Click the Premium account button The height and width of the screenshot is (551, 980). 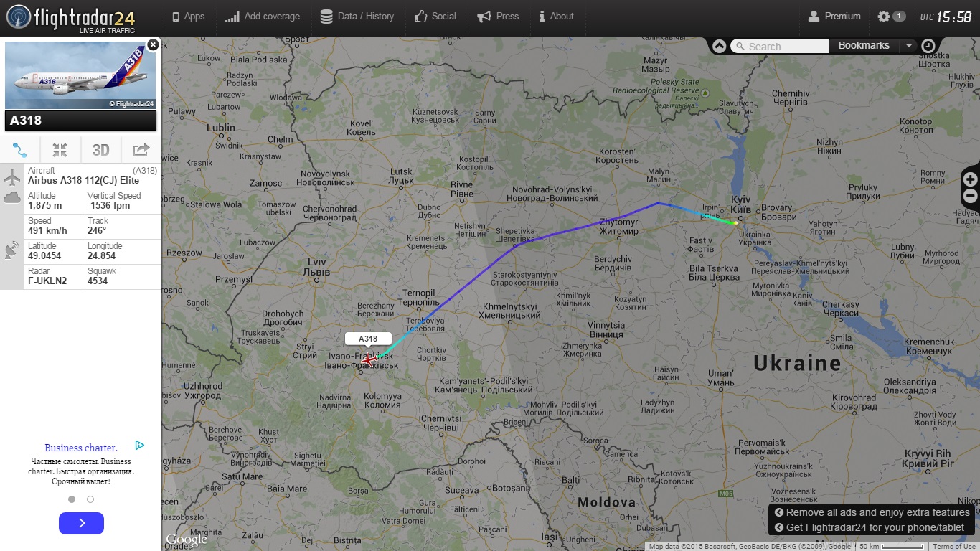(834, 17)
